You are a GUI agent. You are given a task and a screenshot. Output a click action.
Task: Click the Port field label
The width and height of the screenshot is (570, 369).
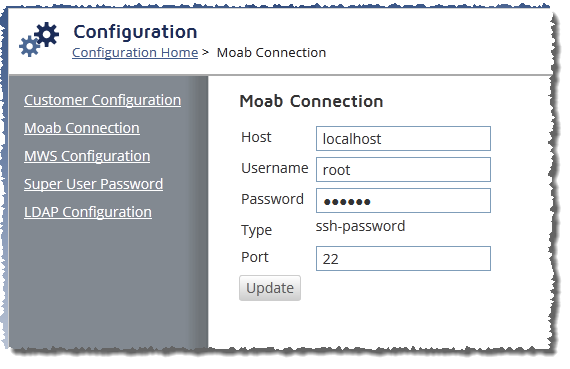(255, 257)
